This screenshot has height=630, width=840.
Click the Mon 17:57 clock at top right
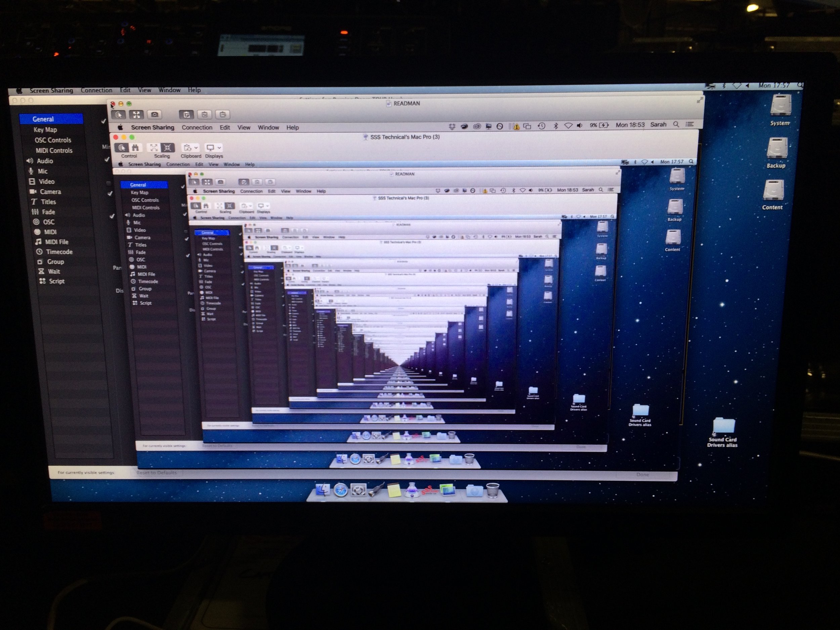(773, 85)
